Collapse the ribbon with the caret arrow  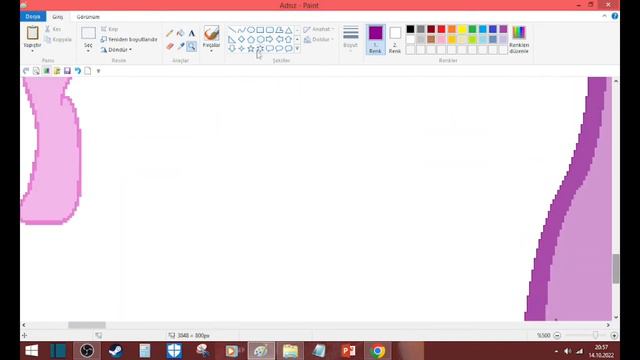604,16
